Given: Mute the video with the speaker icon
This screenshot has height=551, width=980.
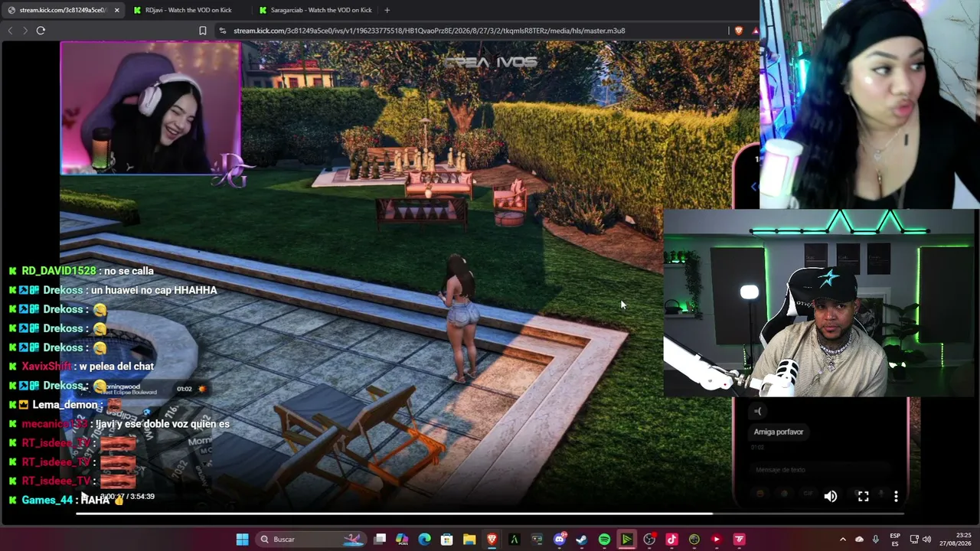Looking at the screenshot, I should click(831, 497).
